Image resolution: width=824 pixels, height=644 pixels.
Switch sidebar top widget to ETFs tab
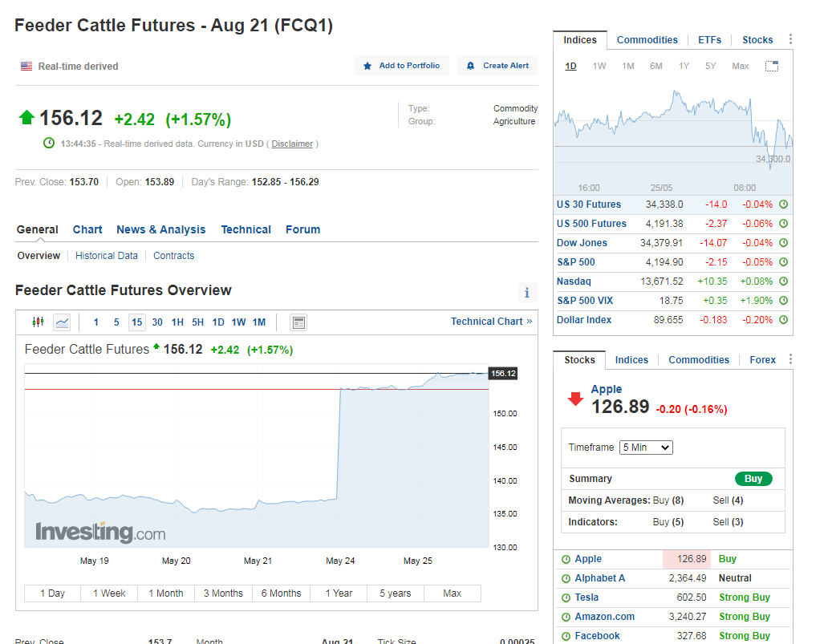tap(710, 40)
